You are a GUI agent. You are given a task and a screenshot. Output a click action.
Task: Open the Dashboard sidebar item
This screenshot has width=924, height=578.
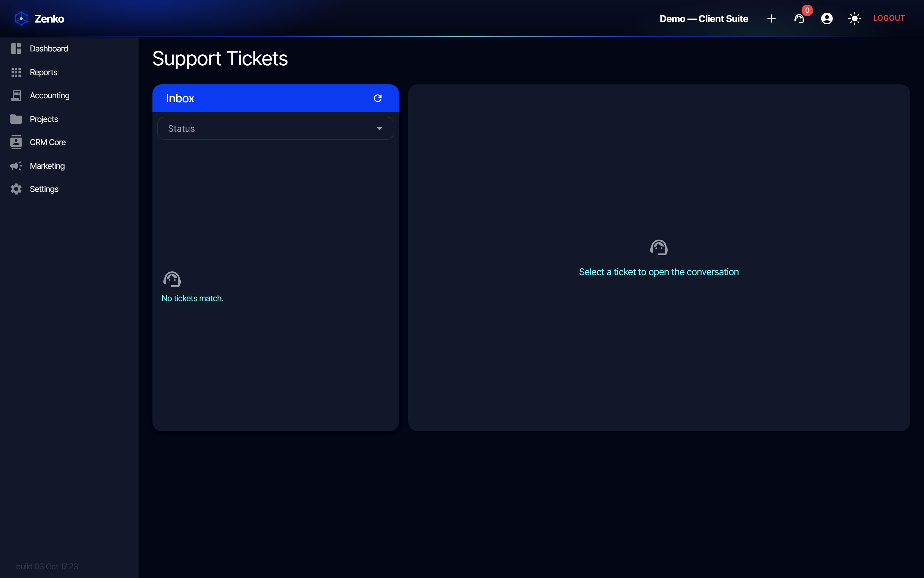69,49
